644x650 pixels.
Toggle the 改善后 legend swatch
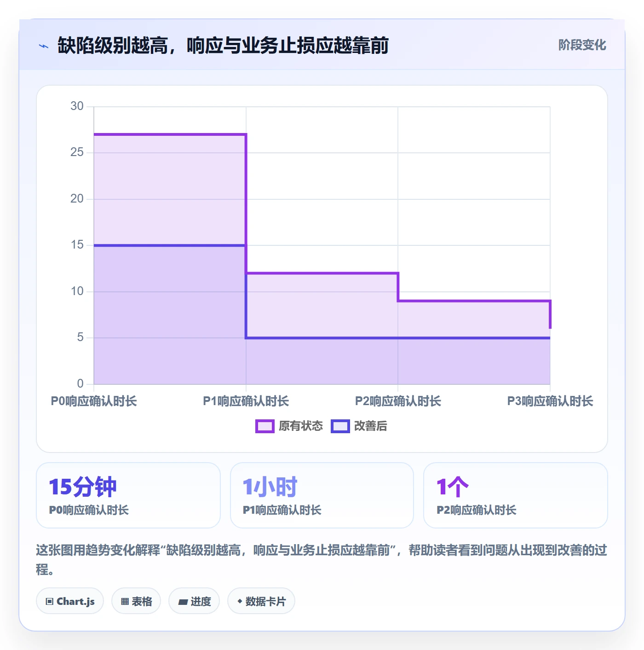point(340,426)
